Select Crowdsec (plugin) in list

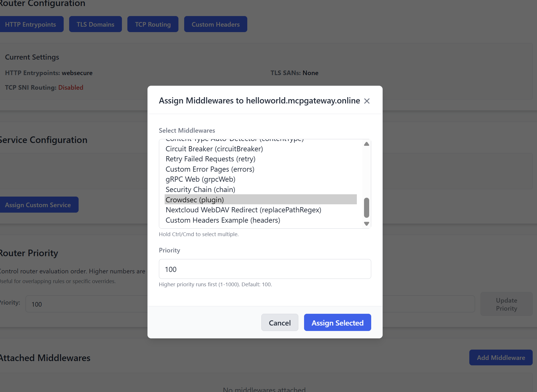[x=260, y=200]
